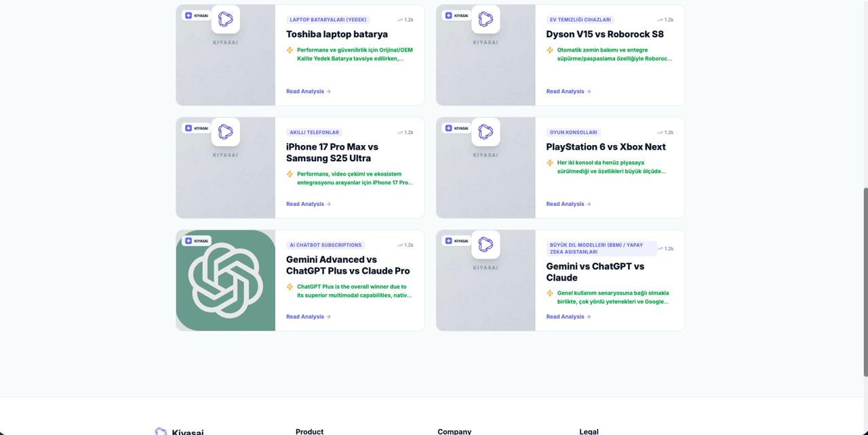Select the Büyük Dil Modelleri (BBM) category tag
This screenshot has width=868, height=435.
601,248
